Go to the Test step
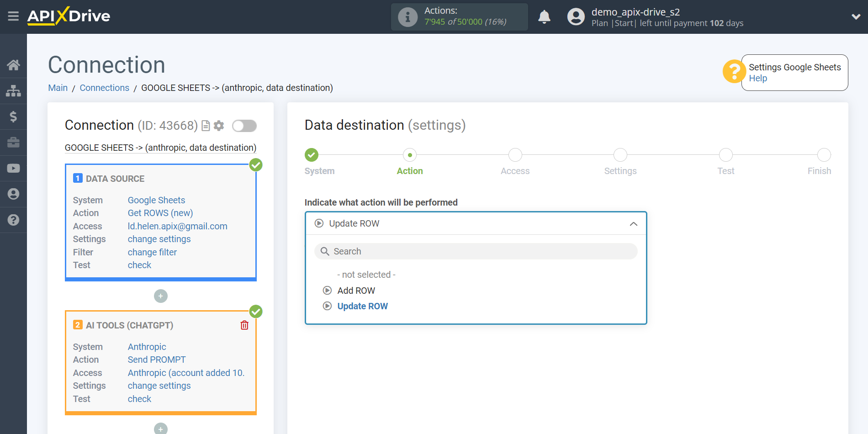 pyautogui.click(x=726, y=155)
